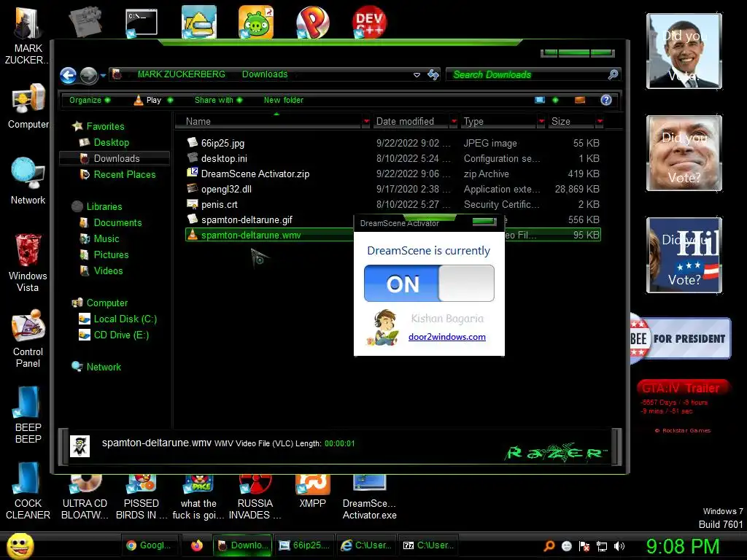Open the views options dropdown arrow
The height and width of the screenshot is (560, 747).
pos(555,100)
